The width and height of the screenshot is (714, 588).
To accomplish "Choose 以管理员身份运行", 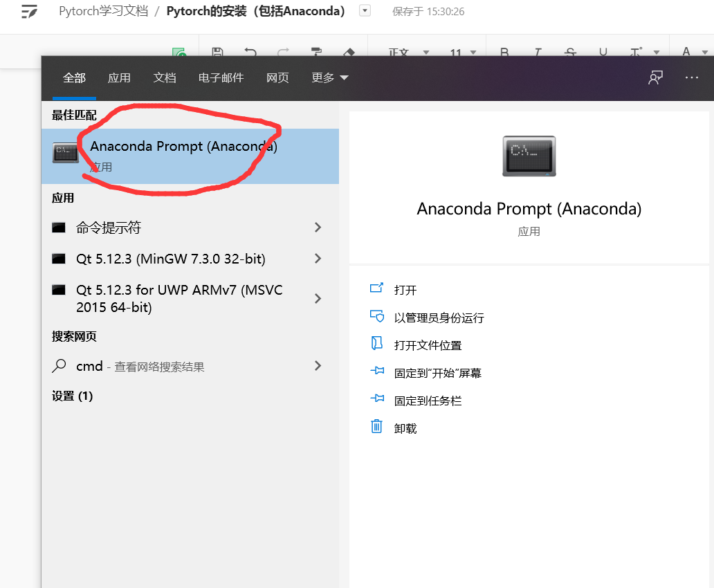I will (x=439, y=318).
